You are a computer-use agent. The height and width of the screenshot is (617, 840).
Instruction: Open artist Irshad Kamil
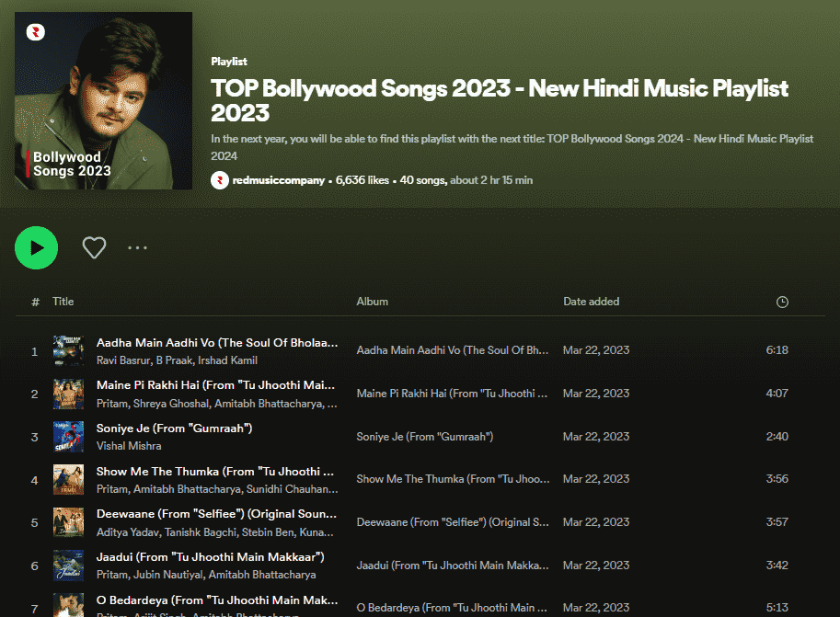227,360
